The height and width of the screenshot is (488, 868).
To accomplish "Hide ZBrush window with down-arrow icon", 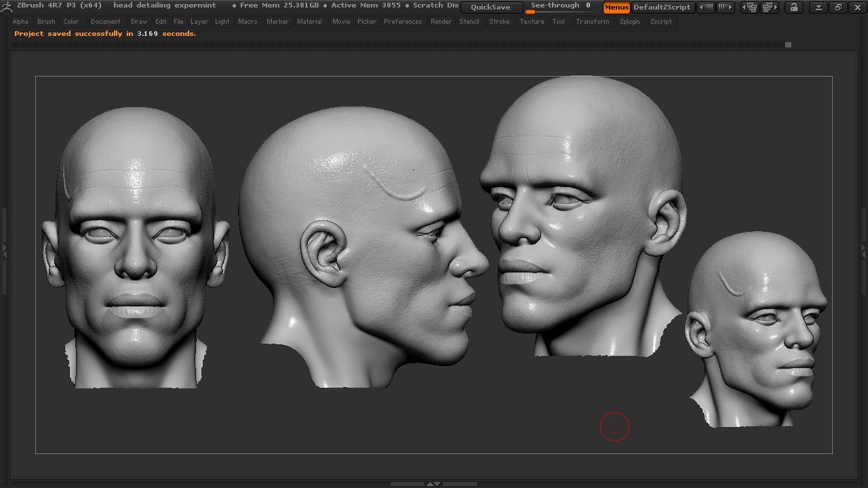I will click(818, 7).
